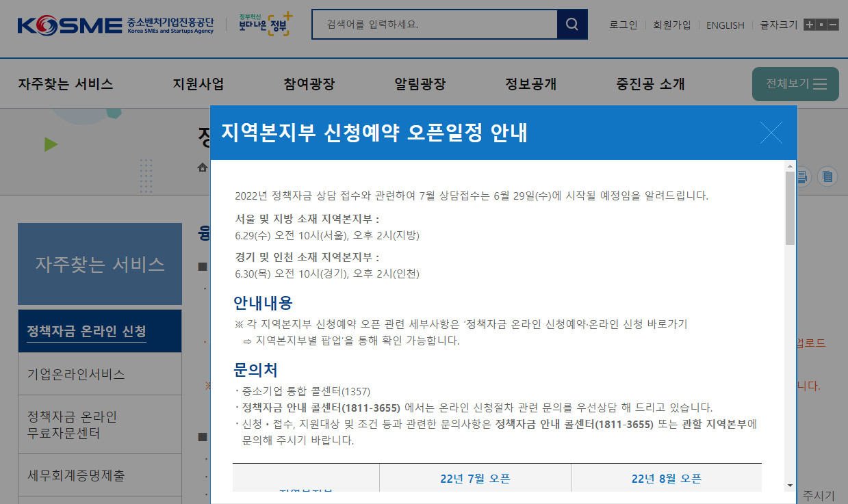Open the 정보공개 menu
Viewport: 848px width, 504px height.
(x=530, y=84)
